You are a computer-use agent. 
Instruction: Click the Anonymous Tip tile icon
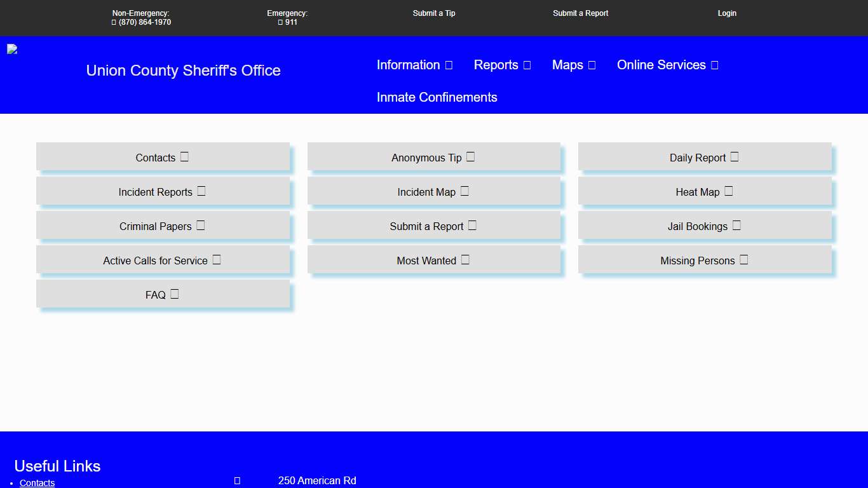click(x=470, y=157)
